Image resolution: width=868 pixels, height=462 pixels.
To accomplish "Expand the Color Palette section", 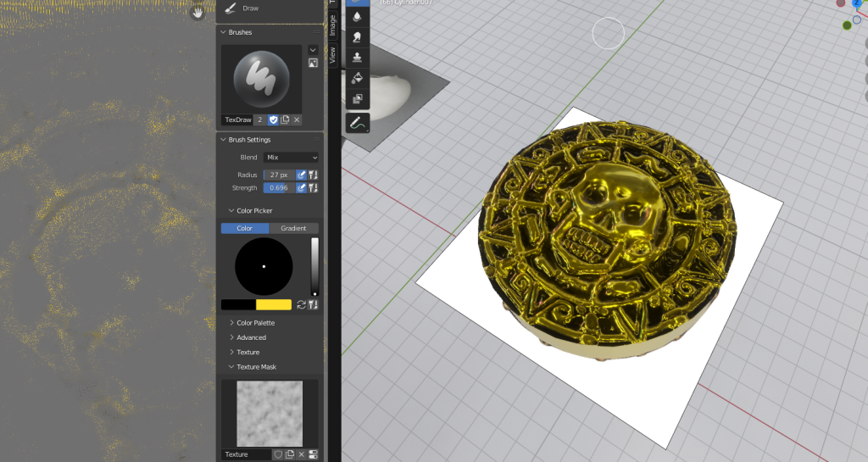I will point(255,323).
